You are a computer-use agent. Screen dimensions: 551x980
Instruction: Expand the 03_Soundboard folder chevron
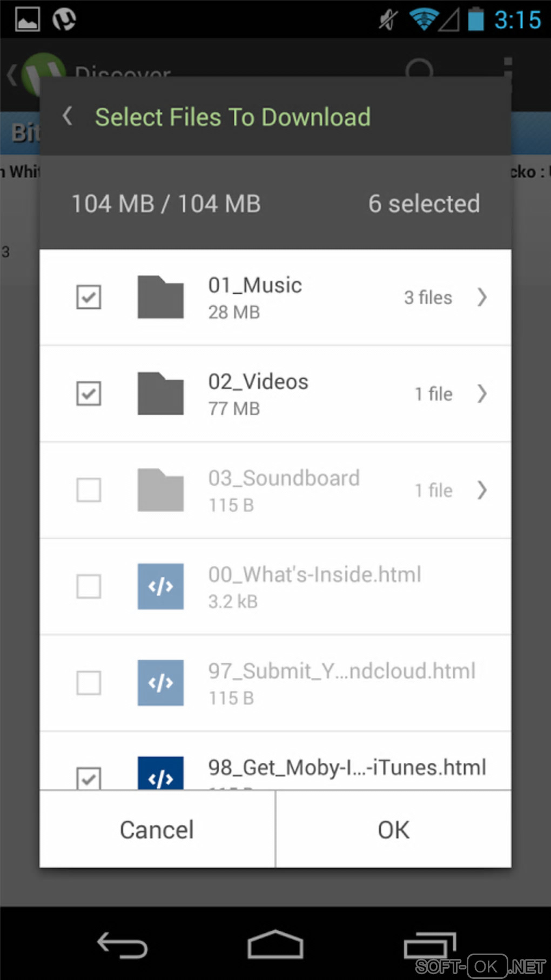click(482, 490)
